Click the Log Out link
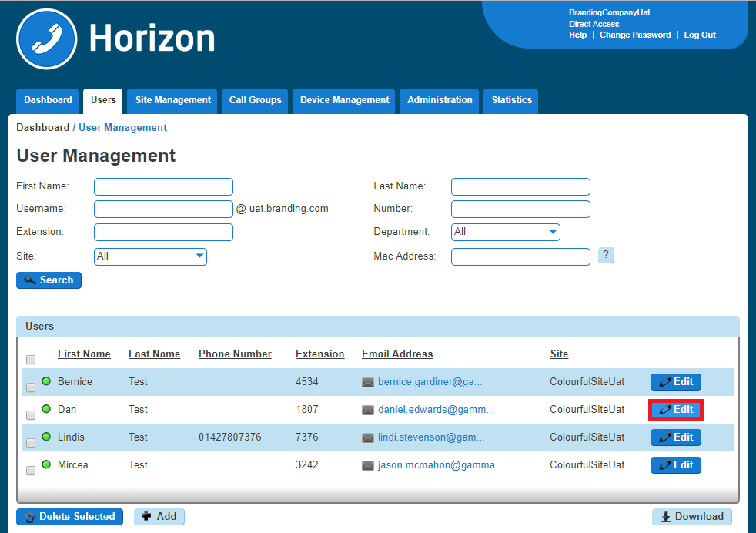 coord(700,35)
